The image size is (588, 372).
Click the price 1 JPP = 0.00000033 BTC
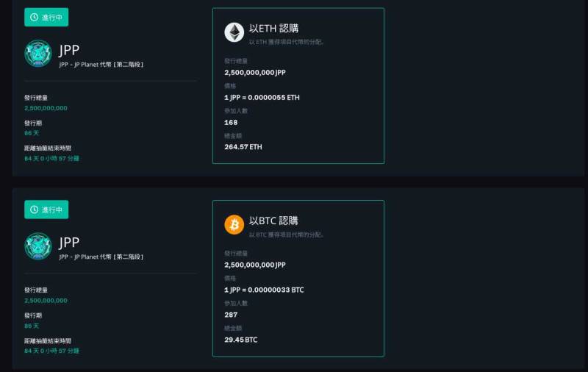pyautogui.click(x=264, y=290)
